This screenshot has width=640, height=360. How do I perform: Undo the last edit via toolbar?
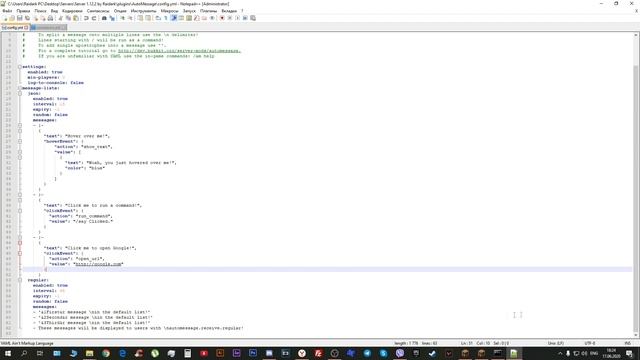coord(86,18)
